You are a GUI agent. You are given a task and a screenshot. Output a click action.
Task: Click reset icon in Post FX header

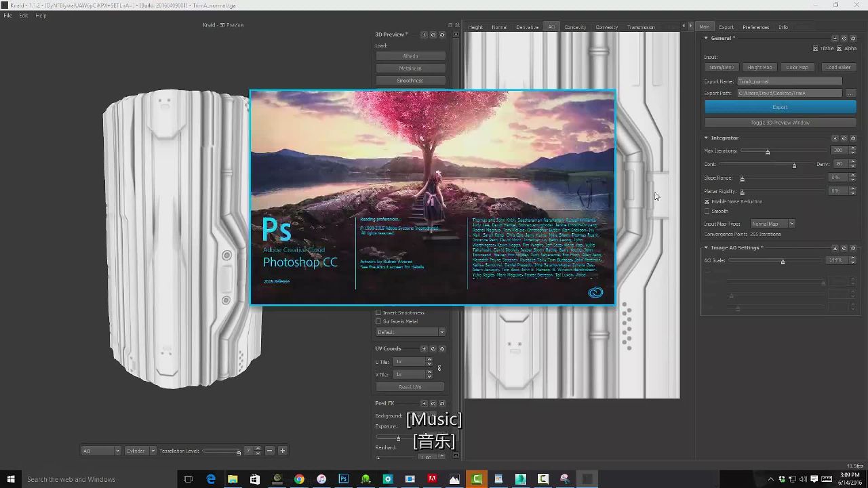433,403
